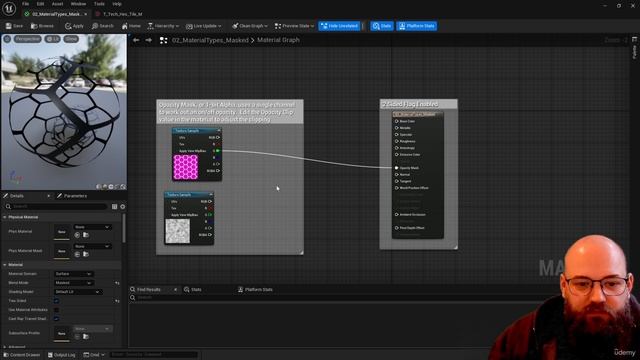Screen dimensions: 640x360
Task: Toggle the Two Sided checkbox
Action: coord(56,301)
